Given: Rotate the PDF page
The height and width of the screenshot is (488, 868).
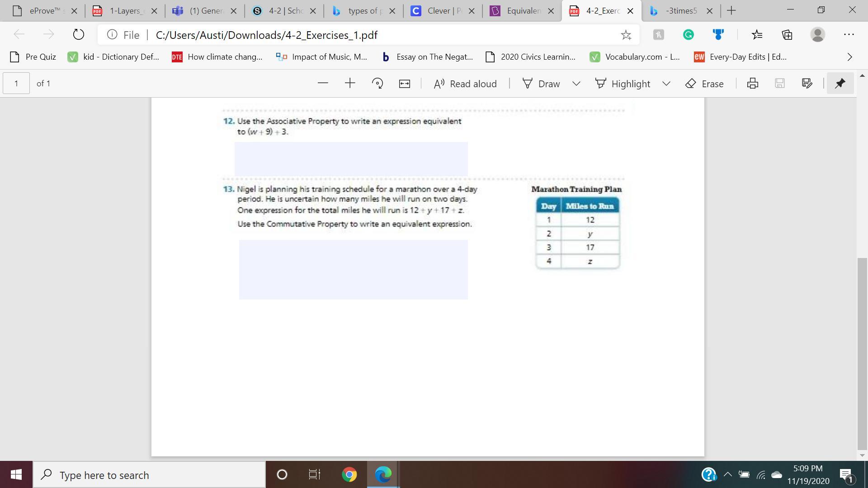Looking at the screenshot, I should pos(377,83).
